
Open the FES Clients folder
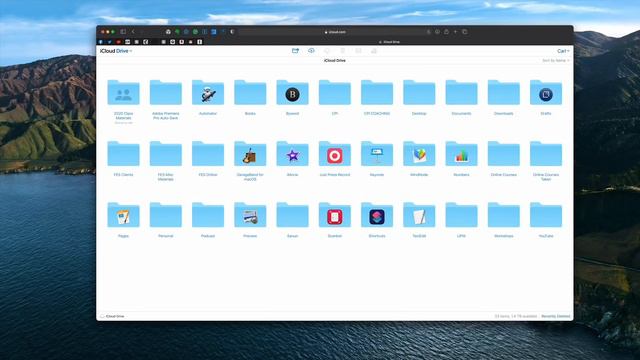tap(123, 154)
